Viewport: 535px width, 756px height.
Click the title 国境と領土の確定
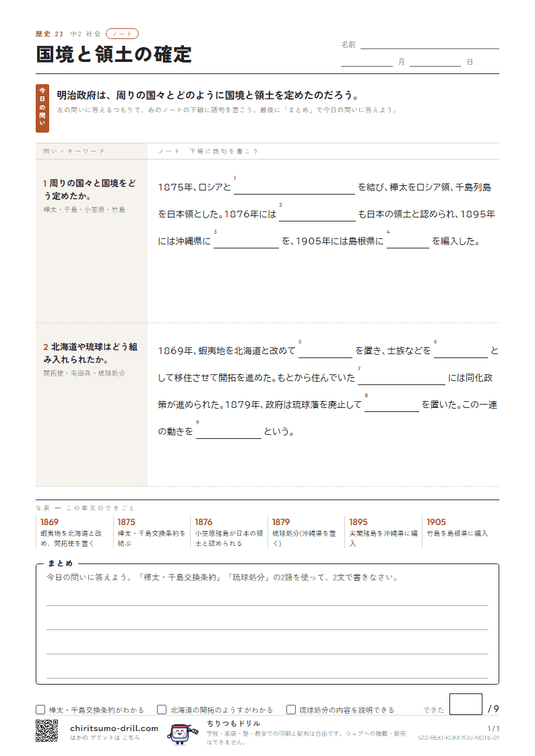tap(114, 54)
